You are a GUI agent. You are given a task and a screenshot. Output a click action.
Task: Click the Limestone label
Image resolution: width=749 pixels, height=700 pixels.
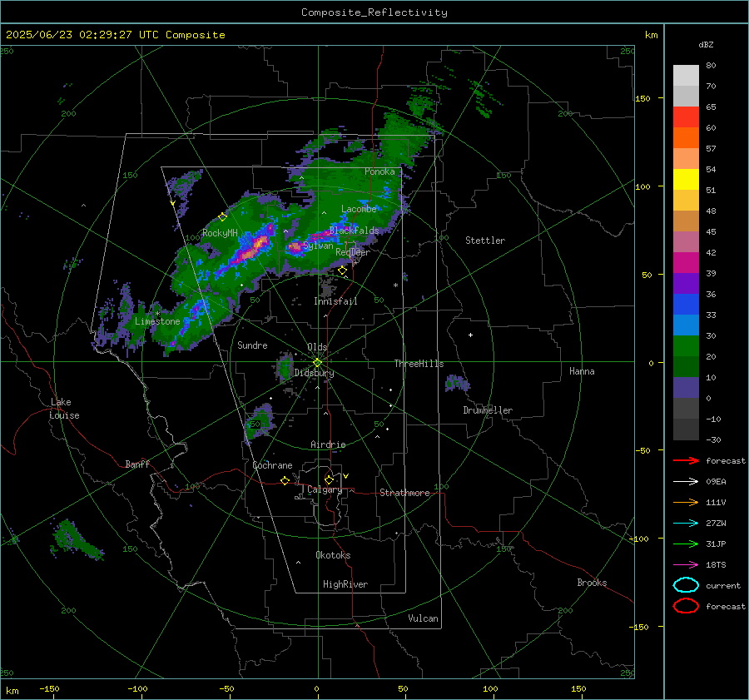[157, 321]
